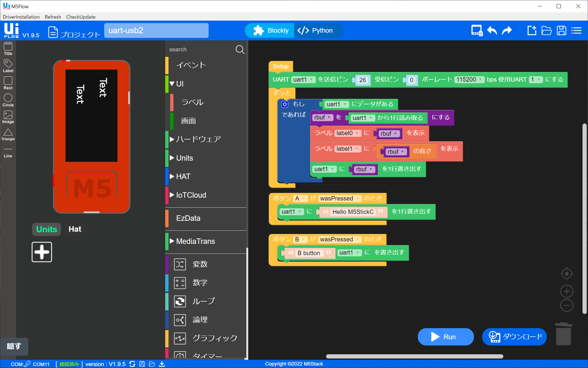588x368 pixels.
Task: Run the program on device
Action: 446,337
